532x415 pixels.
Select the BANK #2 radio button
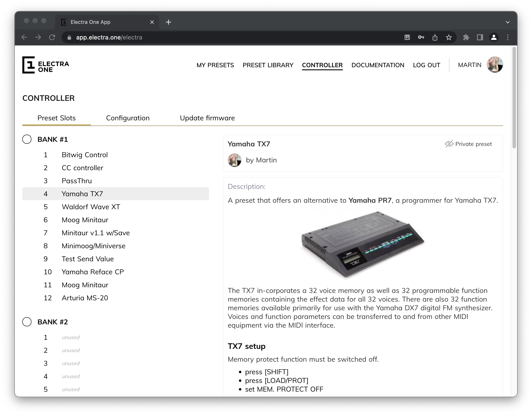[x=27, y=322]
